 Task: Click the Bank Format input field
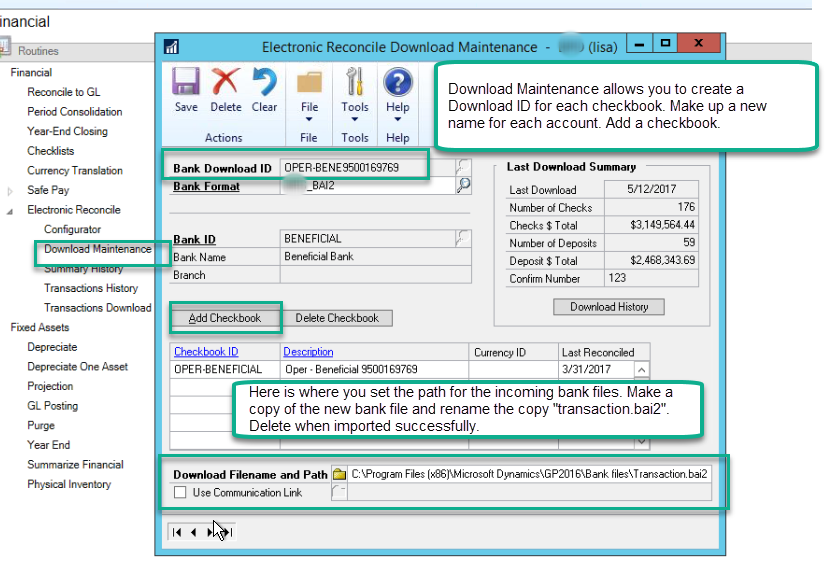[x=368, y=185]
